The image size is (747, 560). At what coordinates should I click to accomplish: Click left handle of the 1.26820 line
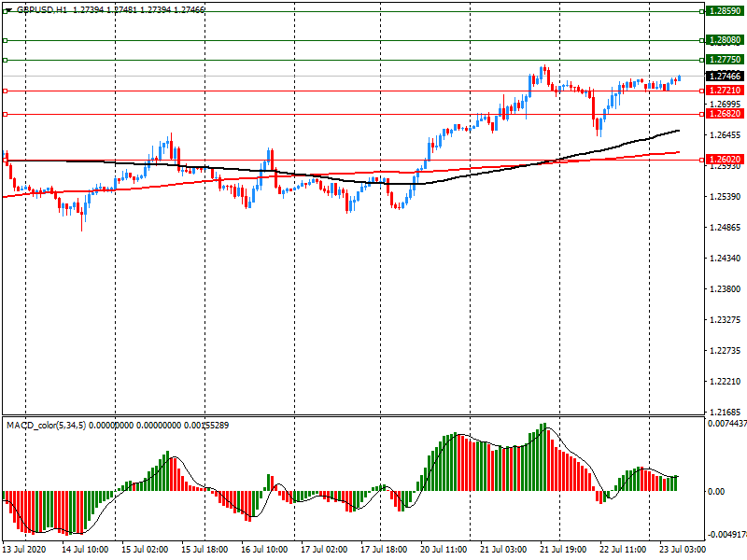tap(5, 114)
